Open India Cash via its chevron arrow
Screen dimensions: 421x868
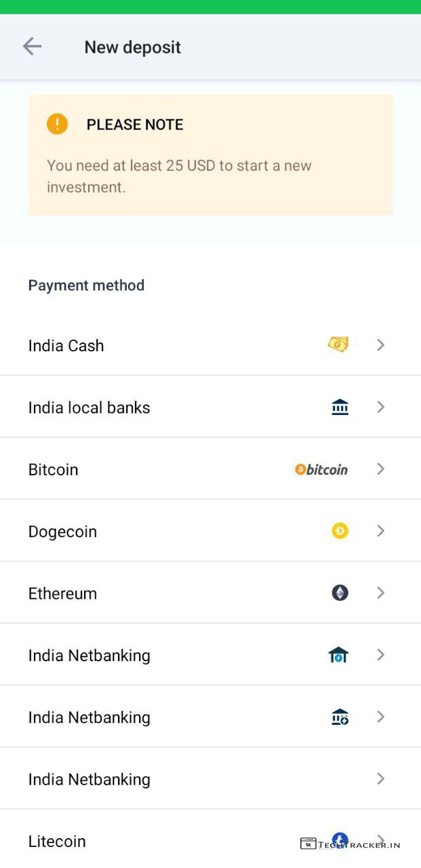(380, 345)
